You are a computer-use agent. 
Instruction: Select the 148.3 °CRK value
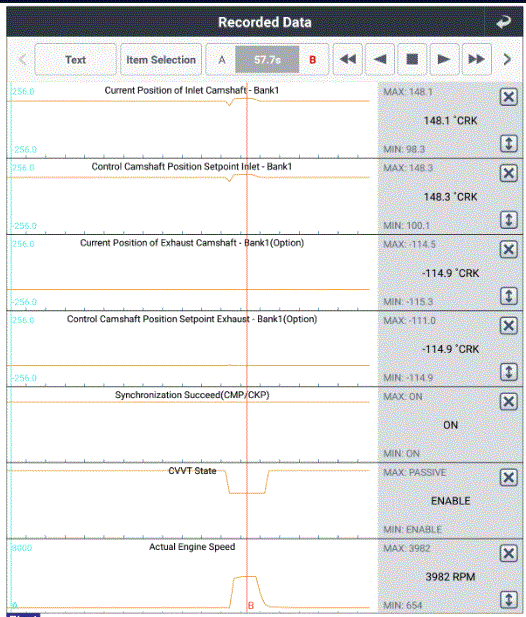pyautogui.click(x=450, y=197)
